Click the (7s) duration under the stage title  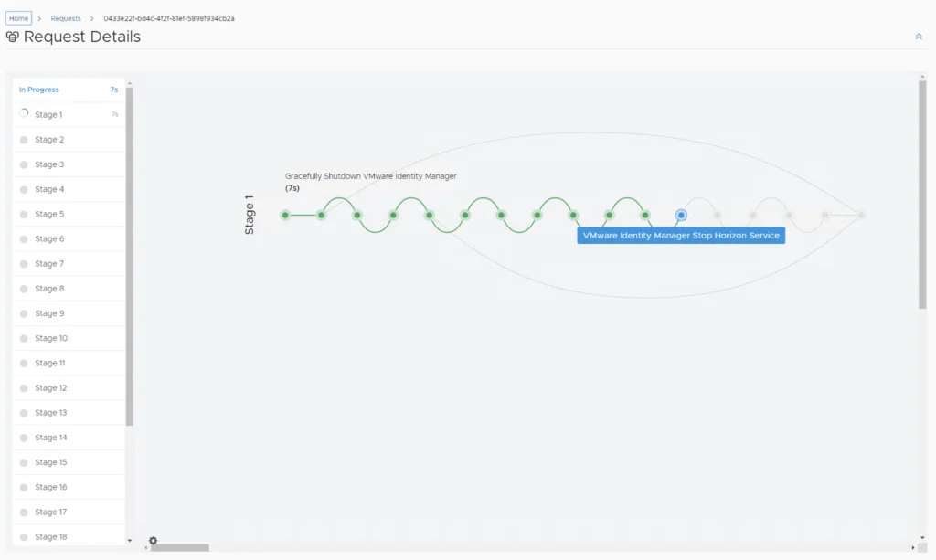coord(292,188)
